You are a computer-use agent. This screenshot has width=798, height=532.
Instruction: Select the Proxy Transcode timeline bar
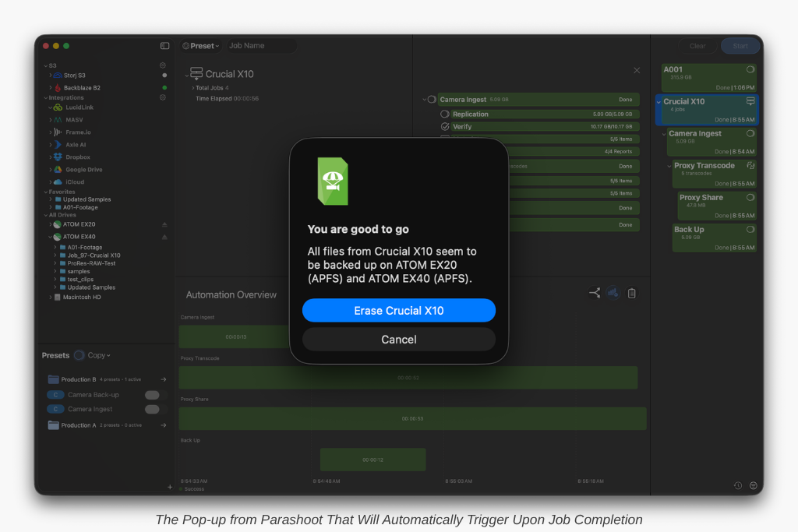coord(408,377)
